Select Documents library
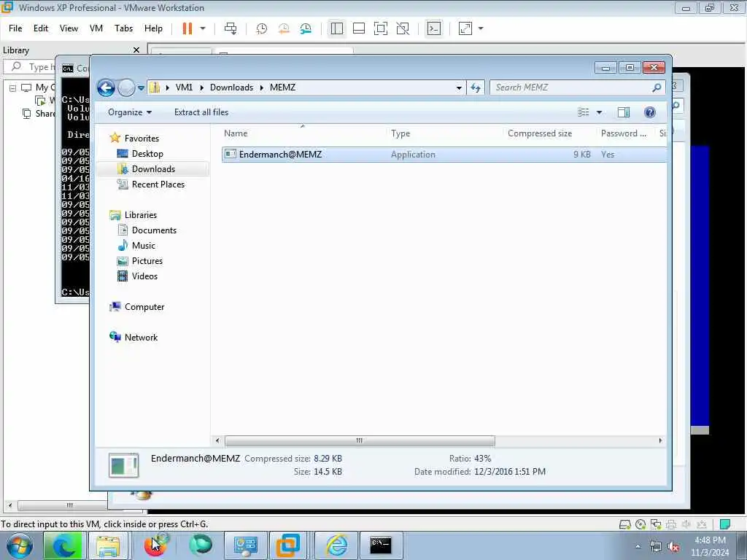The height and width of the screenshot is (560, 747). [x=154, y=230]
